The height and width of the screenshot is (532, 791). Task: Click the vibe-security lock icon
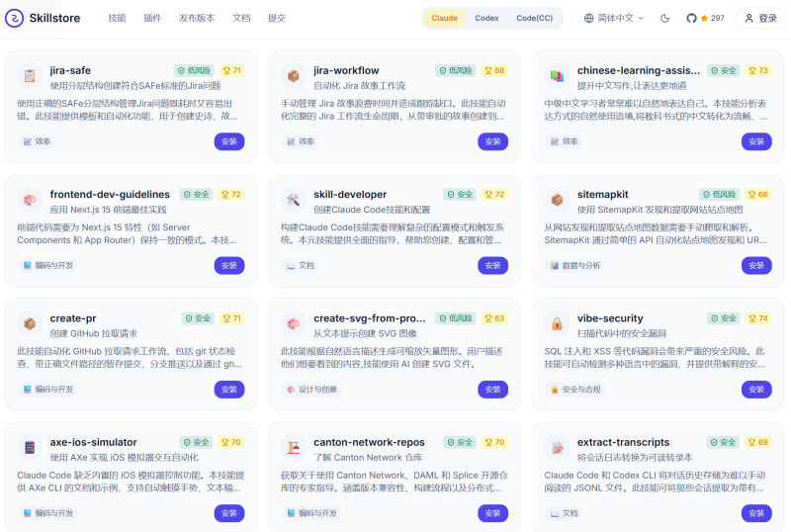coord(557,323)
